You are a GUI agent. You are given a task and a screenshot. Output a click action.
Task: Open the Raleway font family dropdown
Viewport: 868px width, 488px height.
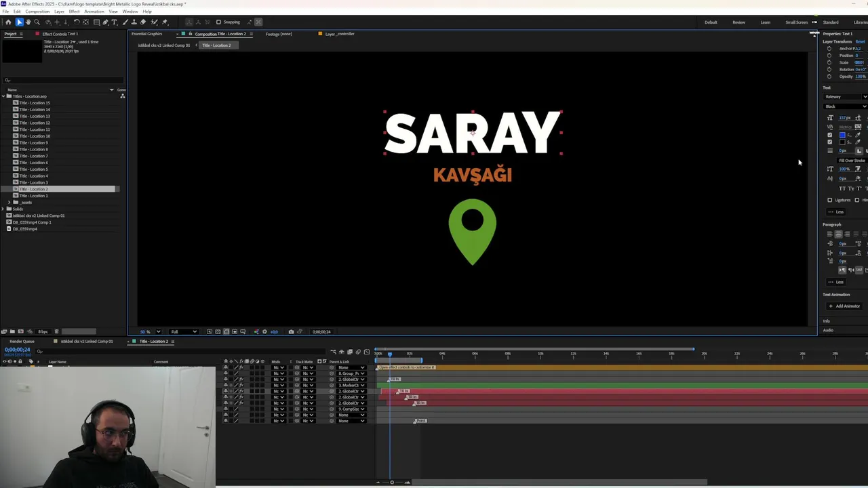(845, 97)
